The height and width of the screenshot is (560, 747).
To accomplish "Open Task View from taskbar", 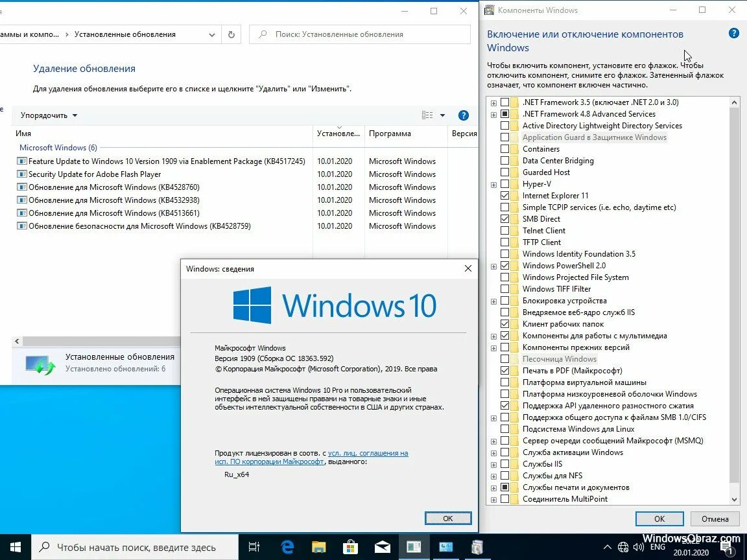I will (254, 547).
